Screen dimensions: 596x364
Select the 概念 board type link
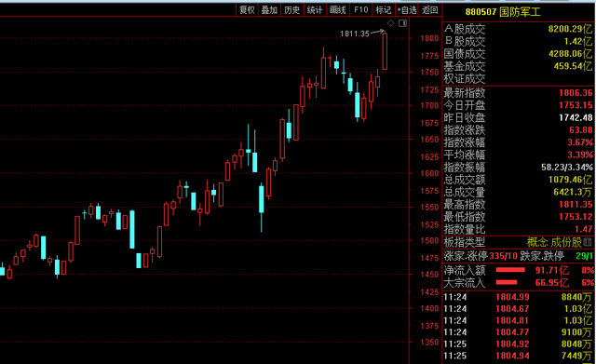[537, 242]
